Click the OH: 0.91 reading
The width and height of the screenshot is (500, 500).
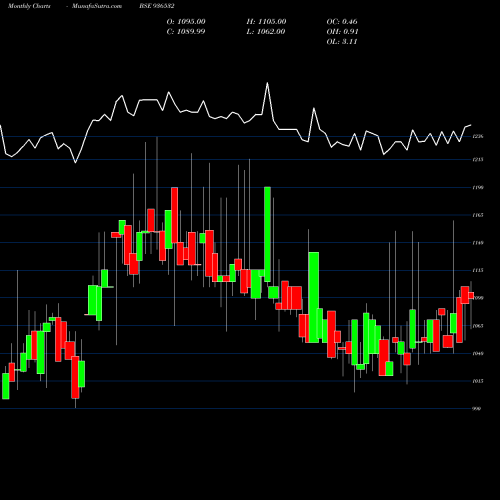click(342, 32)
